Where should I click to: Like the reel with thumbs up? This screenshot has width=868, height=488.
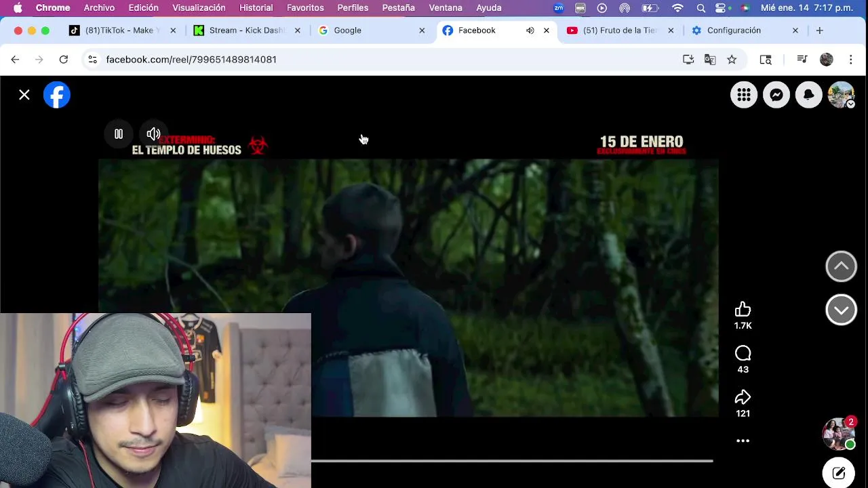[743, 310]
